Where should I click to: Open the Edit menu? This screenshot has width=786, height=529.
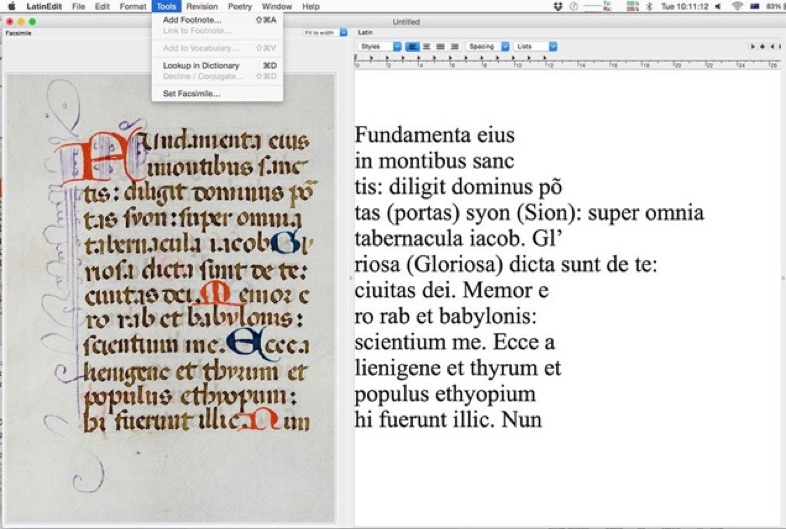(102, 7)
